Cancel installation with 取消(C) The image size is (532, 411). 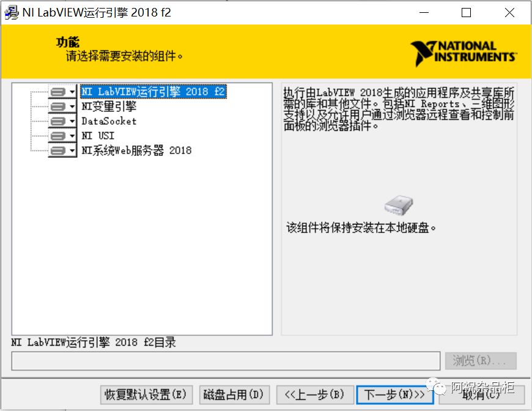[482, 394]
